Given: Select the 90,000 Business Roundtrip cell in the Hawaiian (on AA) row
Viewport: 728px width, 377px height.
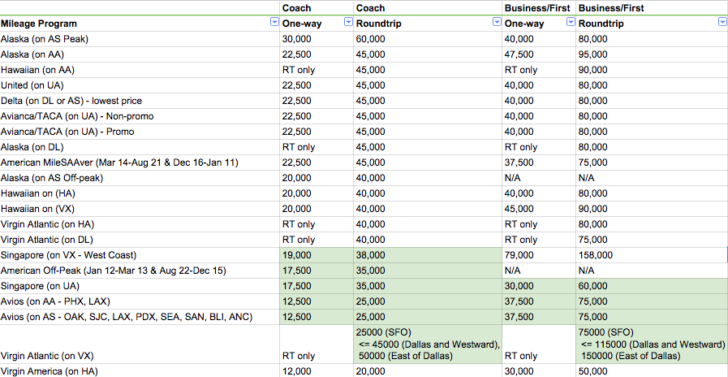Looking at the screenshot, I should click(652, 70).
